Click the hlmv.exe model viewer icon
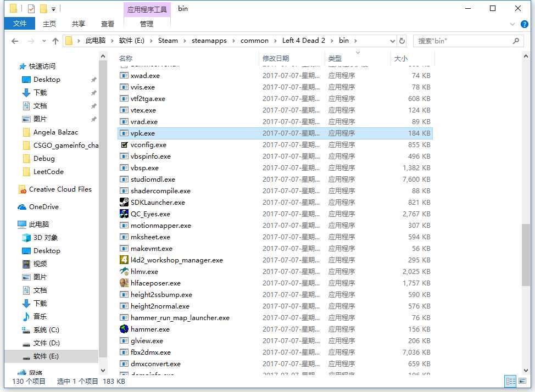The image size is (535, 392). tap(124, 272)
